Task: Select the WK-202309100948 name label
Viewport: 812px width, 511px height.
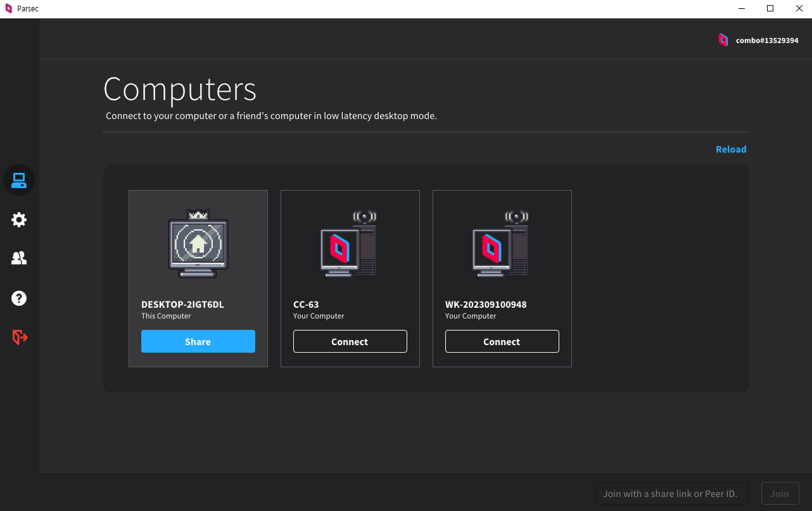Action: pos(486,305)
